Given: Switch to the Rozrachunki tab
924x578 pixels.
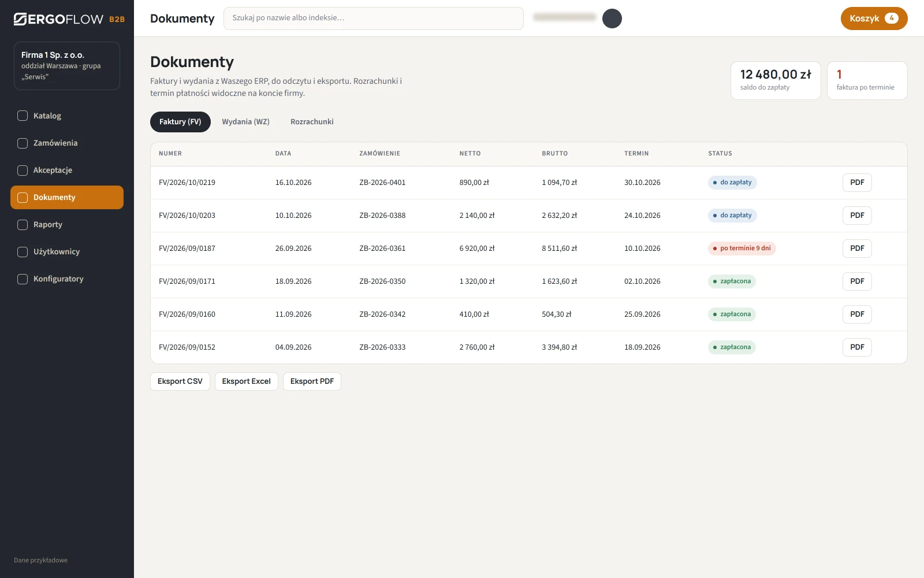Looking at the screenshot, I should click(312, 121).
